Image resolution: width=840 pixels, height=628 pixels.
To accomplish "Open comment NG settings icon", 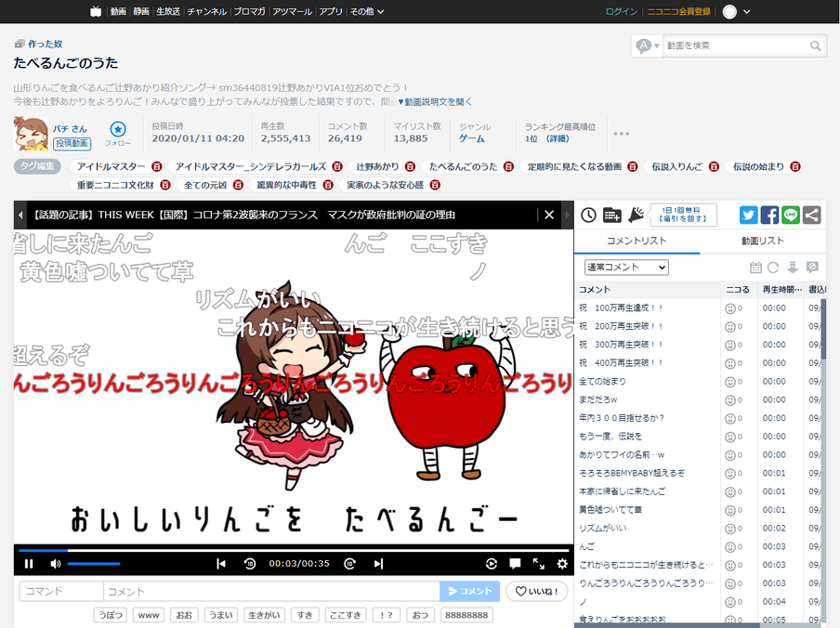I will click(812, 268).
